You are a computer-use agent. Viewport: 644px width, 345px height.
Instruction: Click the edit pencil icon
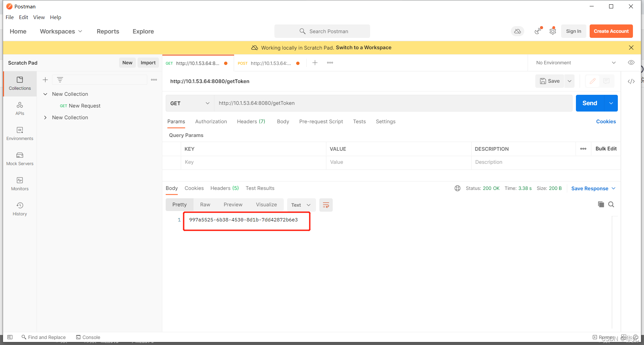pyautogui.click(x=593, y=81)
